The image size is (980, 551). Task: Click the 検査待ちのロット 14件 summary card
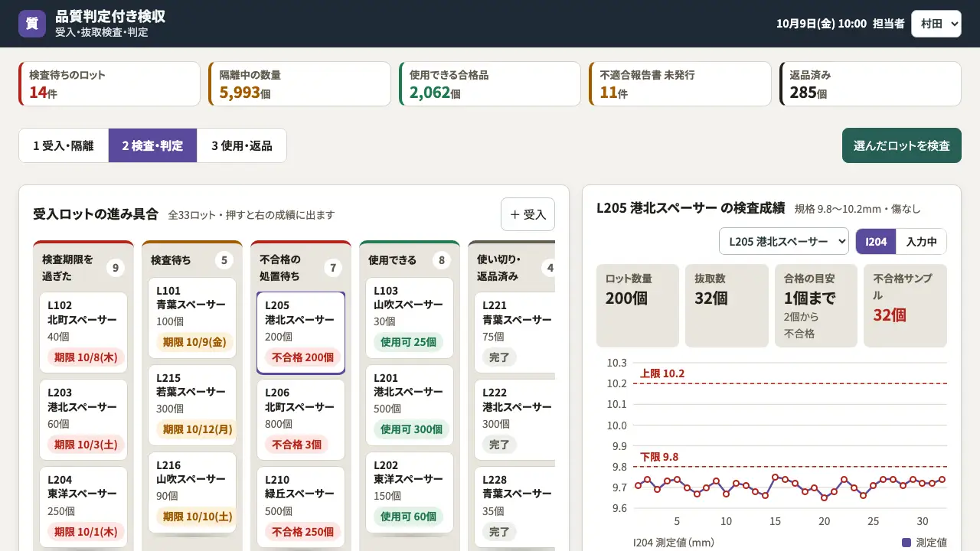coord(109,84)
